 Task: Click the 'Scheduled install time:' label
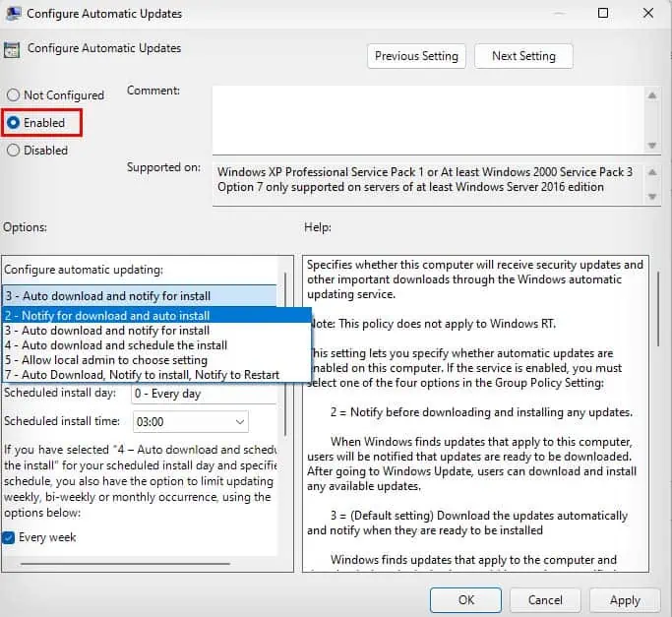pyautogui.click(x=62, y=421)
